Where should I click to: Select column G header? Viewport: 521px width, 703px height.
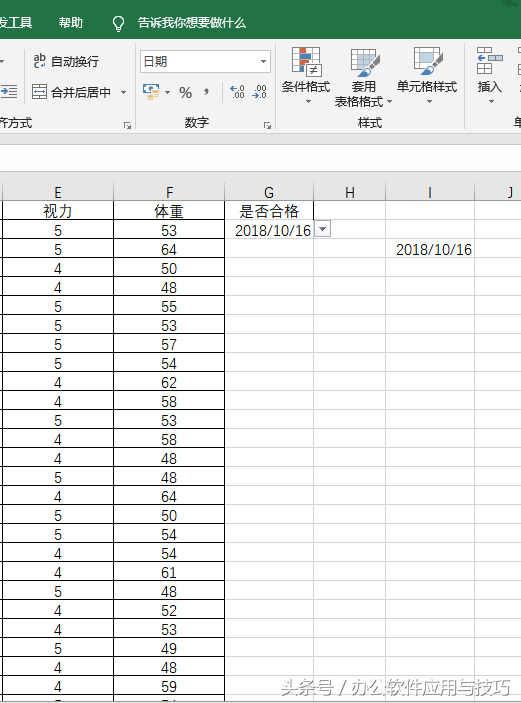click(x=269, y=192)
